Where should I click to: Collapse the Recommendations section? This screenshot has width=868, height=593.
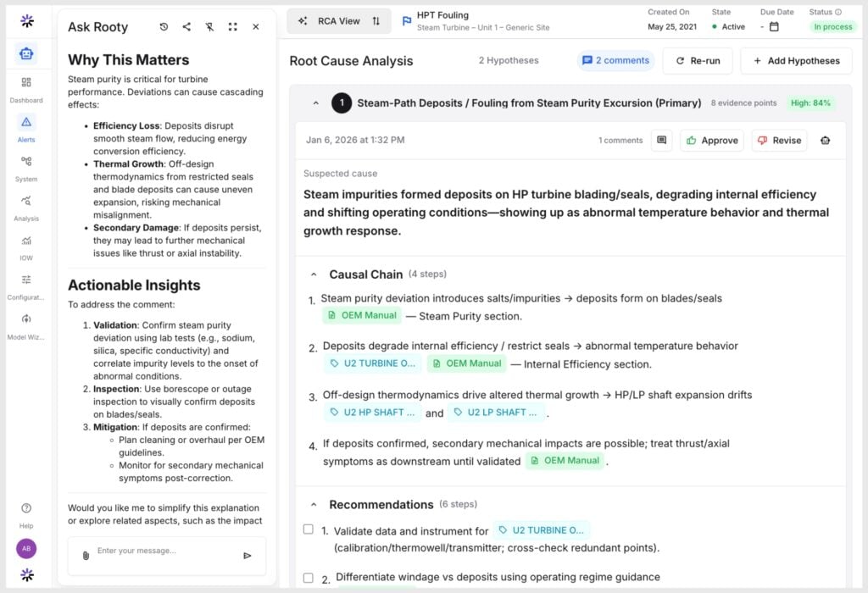pyautogui.click(x=314, y=505)
